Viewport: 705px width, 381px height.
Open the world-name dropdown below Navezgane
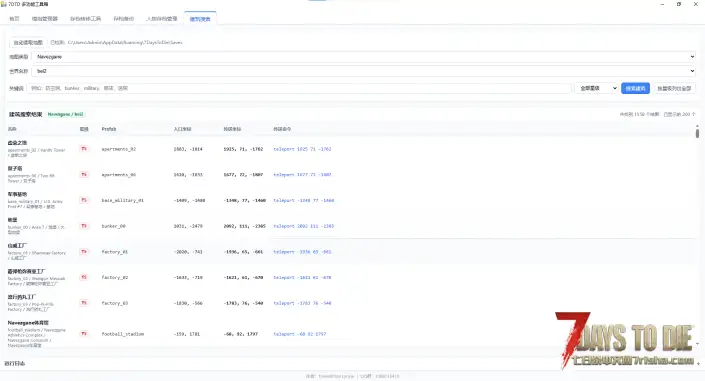point(364,71)
